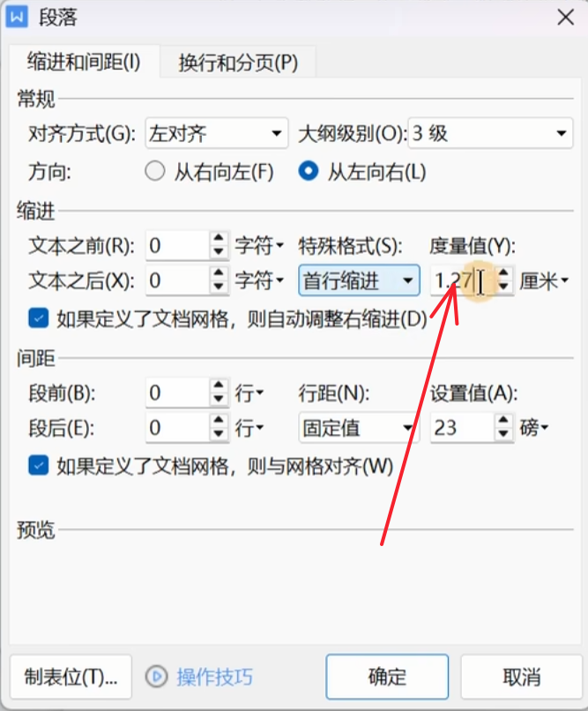588x711 pixels.
Task: Open the 段前 unit dropdown 行
Action: (249, 393)
